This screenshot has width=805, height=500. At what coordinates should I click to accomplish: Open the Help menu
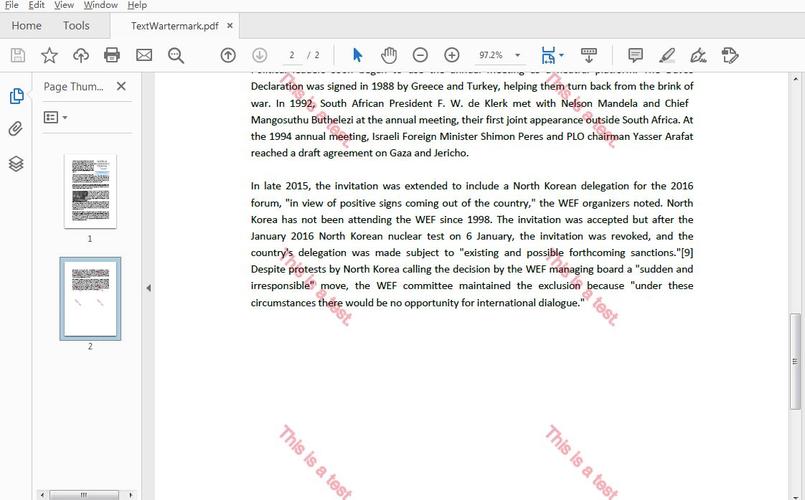137,5
